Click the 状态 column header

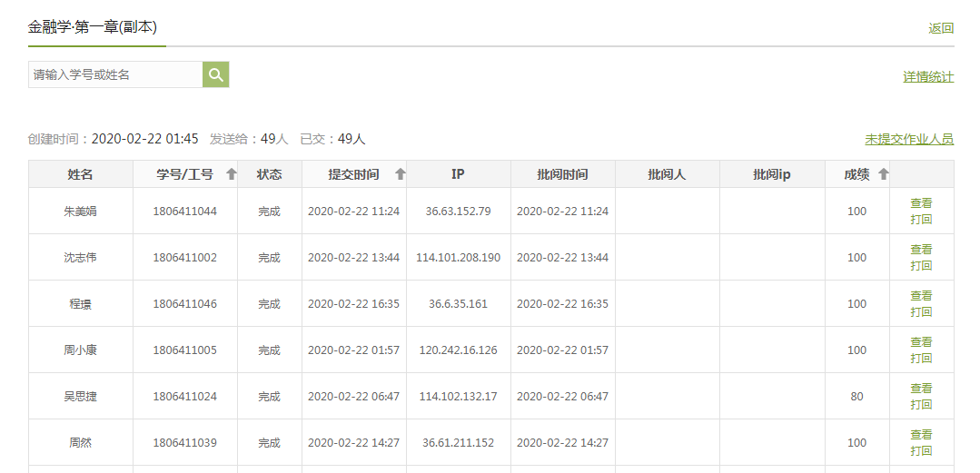click(x=269, y=174)
